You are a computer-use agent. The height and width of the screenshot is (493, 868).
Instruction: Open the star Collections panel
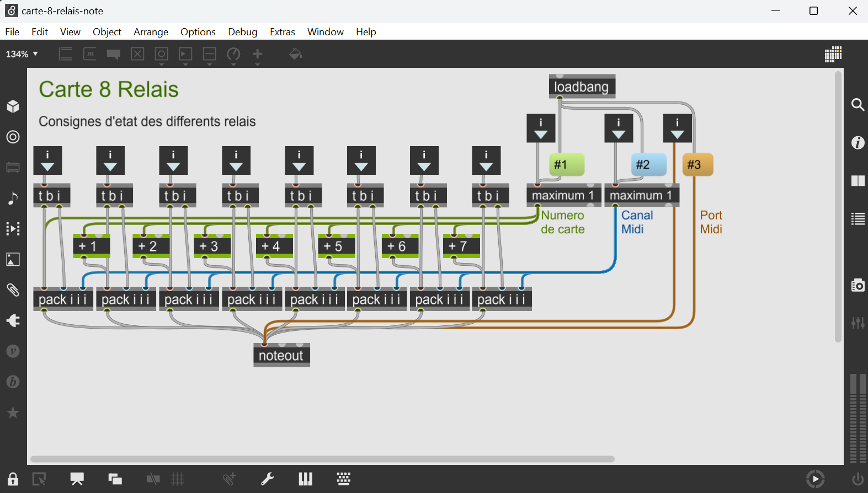13,412
